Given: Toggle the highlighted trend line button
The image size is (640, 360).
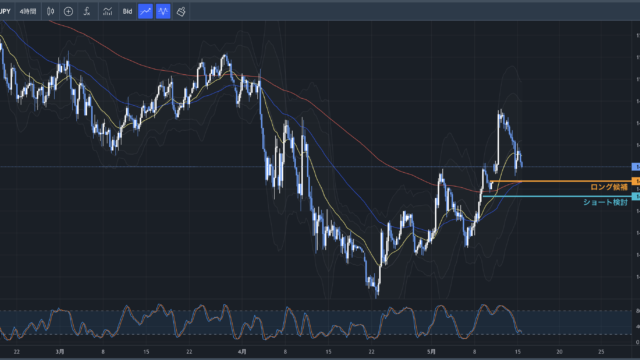Looking at the screenshot, I should 145,11.
